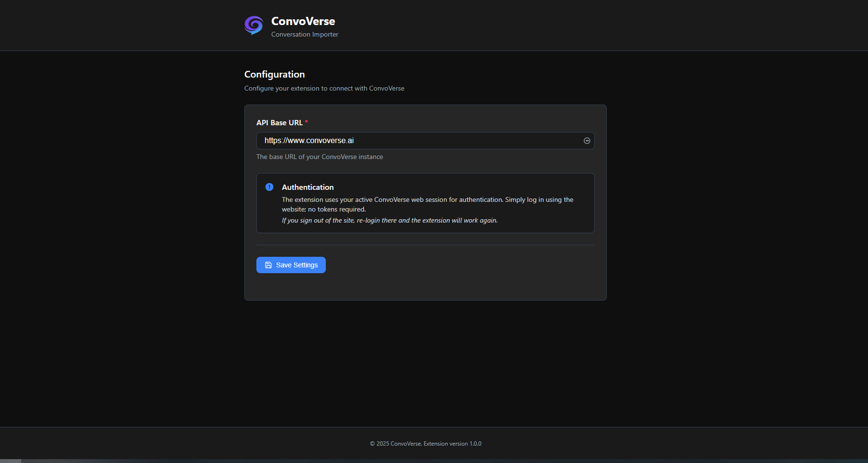Screen dimensions: 868x463
Task: Click the Configuration page heading
Action: 274,74
